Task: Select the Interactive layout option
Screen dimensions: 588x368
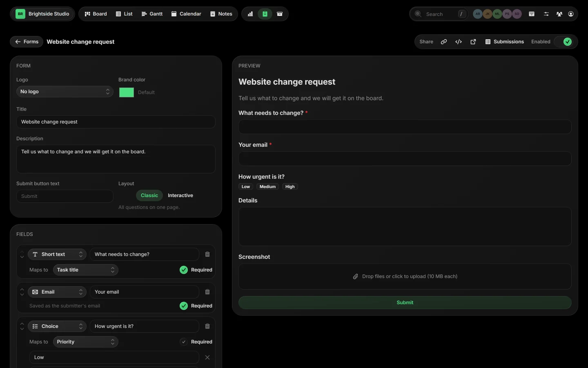Action: [180, 195]
